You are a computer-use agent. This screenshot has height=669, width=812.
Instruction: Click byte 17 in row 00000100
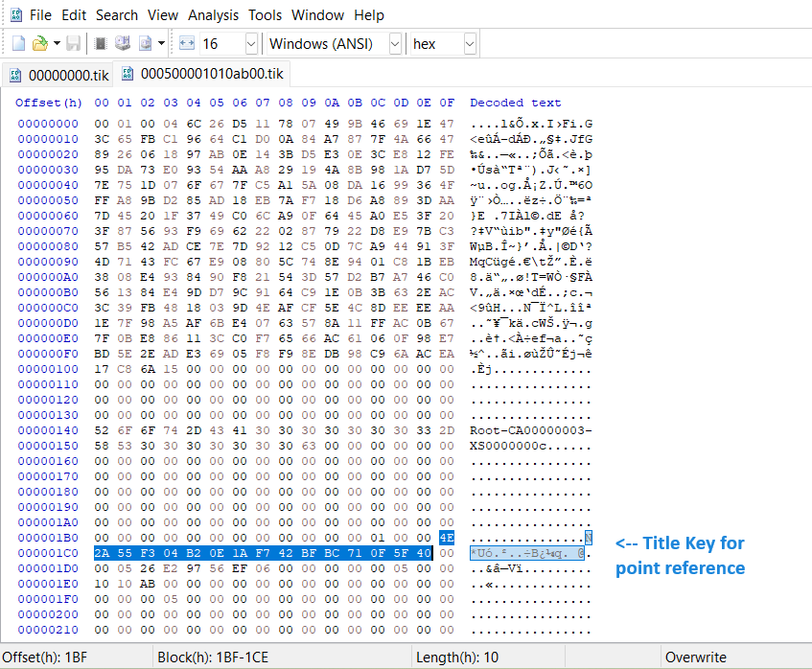(102, 369)
